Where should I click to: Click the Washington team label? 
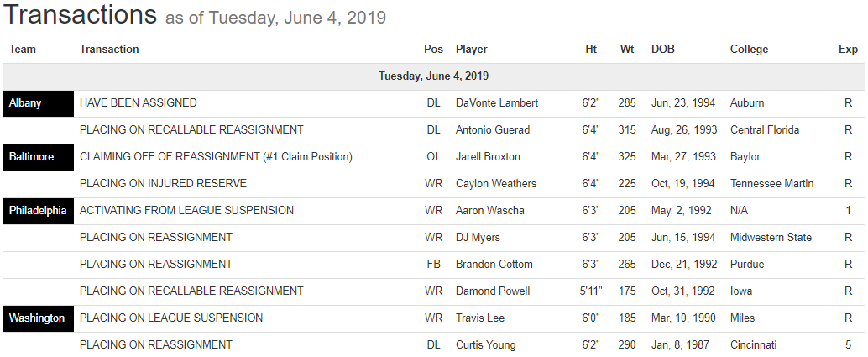click(36, 318)
